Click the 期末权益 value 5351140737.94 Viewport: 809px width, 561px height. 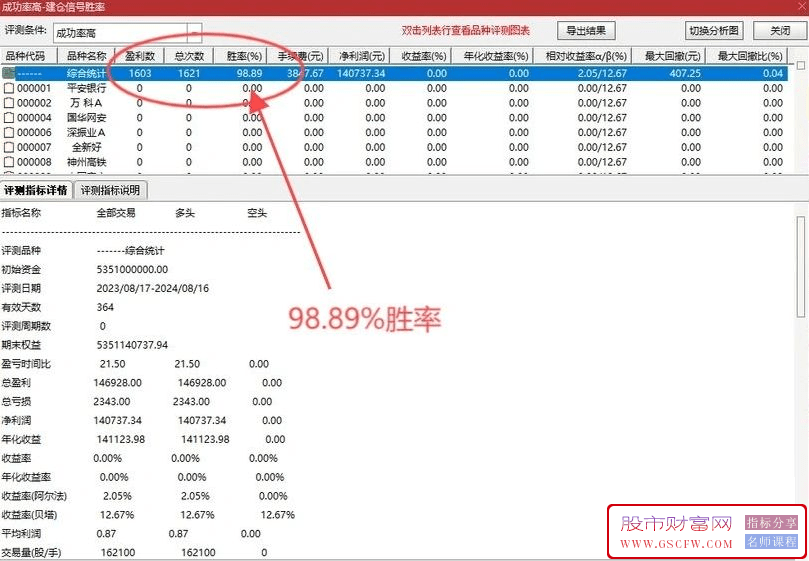coord(132,345)
